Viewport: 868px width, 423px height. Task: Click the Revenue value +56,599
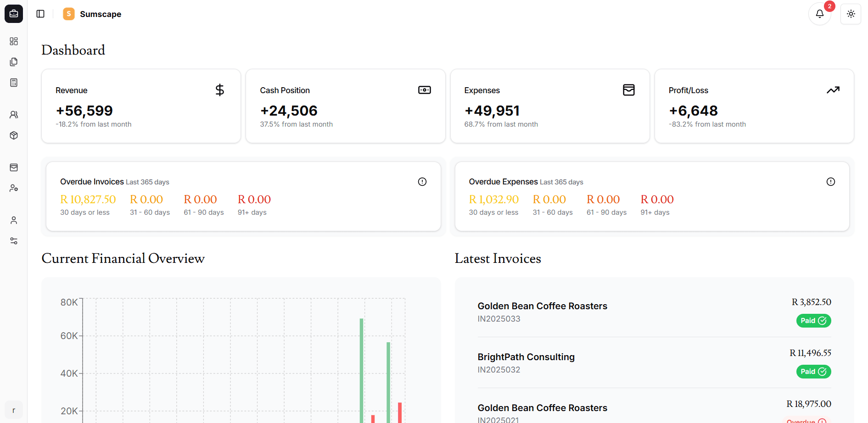coord(84,111)
